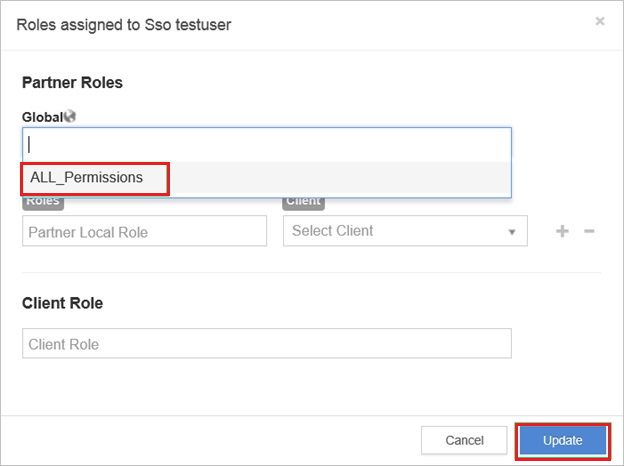The width and height of the screenshot is (624, 466).
Task: Select ALL_Permissions from the suggestion list
Action: [87, 178]
